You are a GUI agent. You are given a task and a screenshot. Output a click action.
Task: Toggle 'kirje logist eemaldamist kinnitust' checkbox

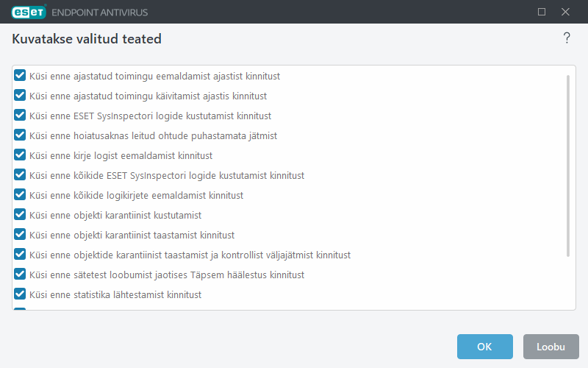(x=21, y=155)
